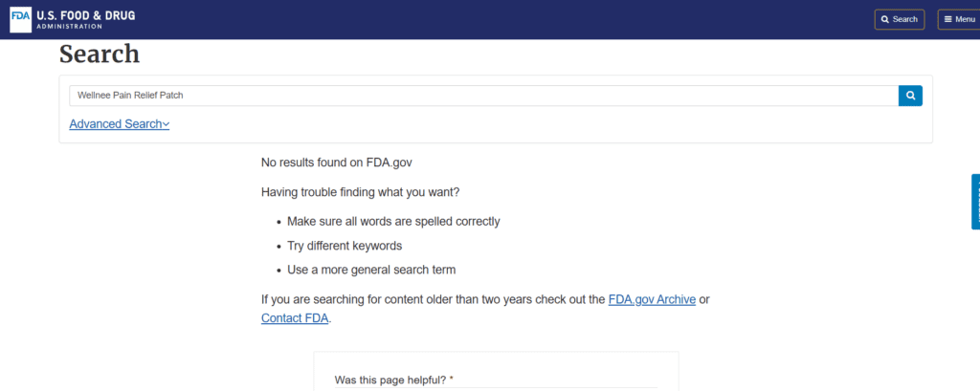The height and width of the screenshot is (391, 980).
Task: Follow the FDA.gov Archive link
Action: coord(652,299)
